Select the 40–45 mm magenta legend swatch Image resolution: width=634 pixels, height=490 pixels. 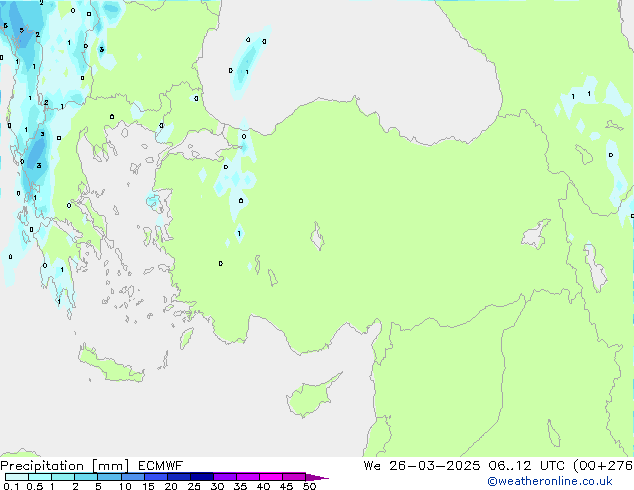[271, 477]
